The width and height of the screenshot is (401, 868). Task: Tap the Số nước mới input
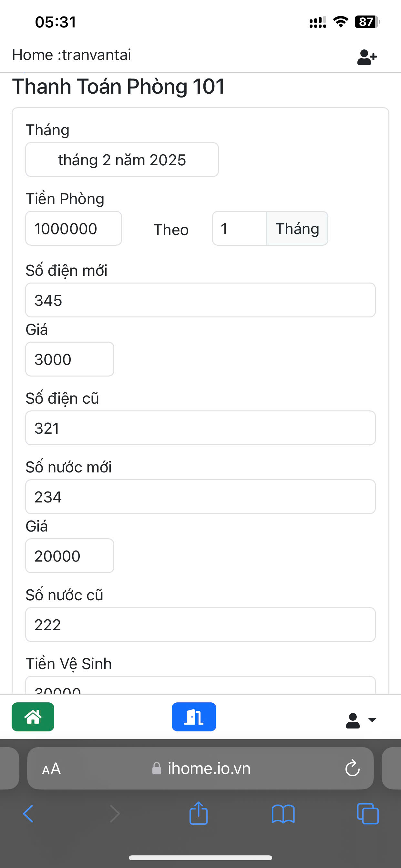200,497
